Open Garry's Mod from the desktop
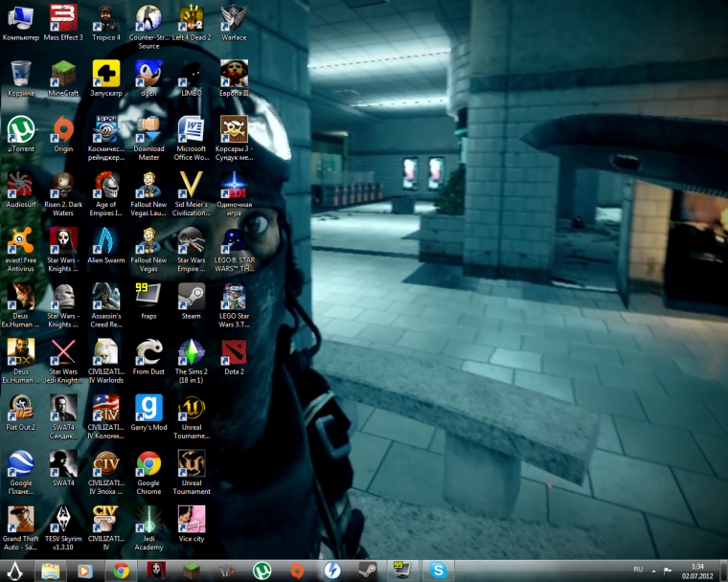This screenshot has width=728, height=582. tap(148, 409)
